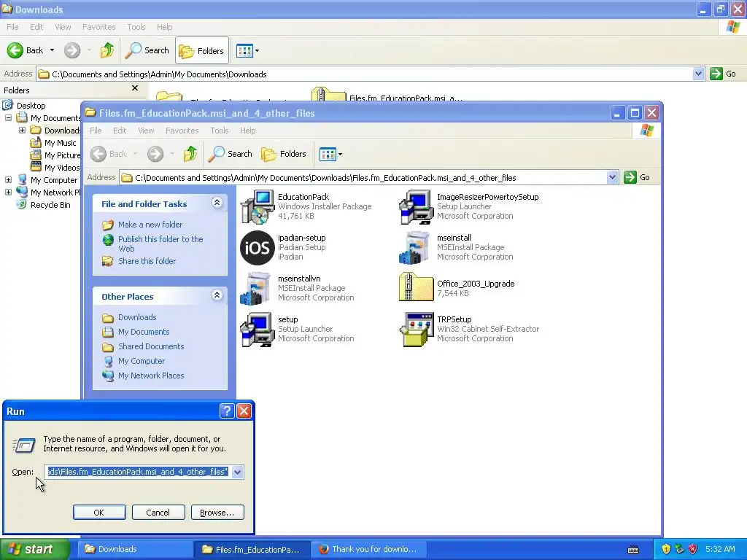Image resolution: width=747 pixels, height=560 pixels.
Task: Click the Windows Start button
Action: click(x=35, y=549)
